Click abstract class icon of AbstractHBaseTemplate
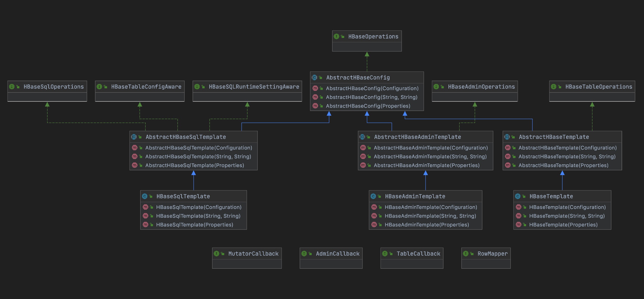 click(x=507, y=137)
